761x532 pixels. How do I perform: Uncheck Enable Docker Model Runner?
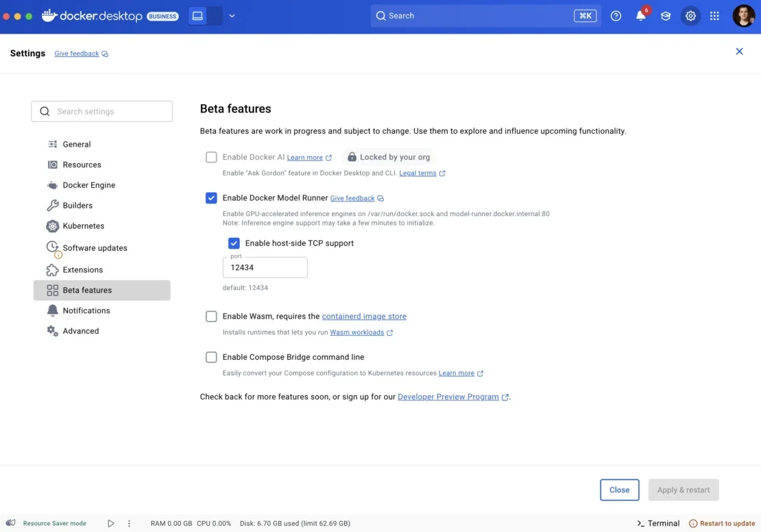click(211, 197)
